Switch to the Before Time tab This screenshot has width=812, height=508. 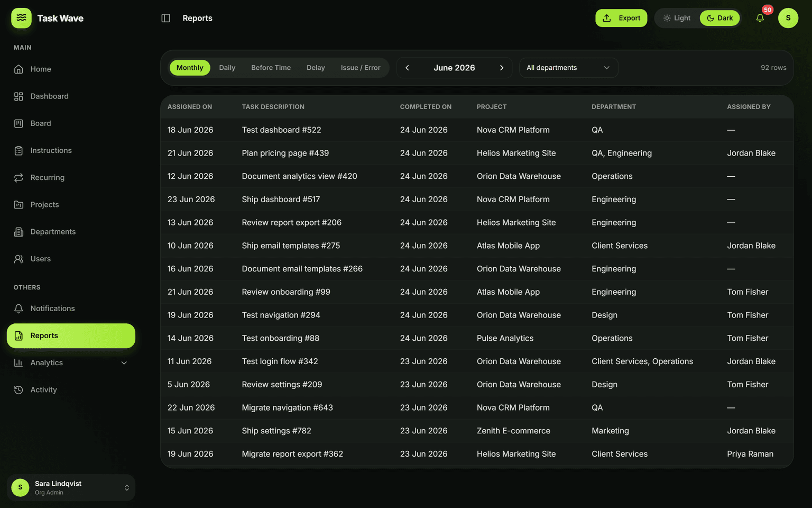[271, 68]
